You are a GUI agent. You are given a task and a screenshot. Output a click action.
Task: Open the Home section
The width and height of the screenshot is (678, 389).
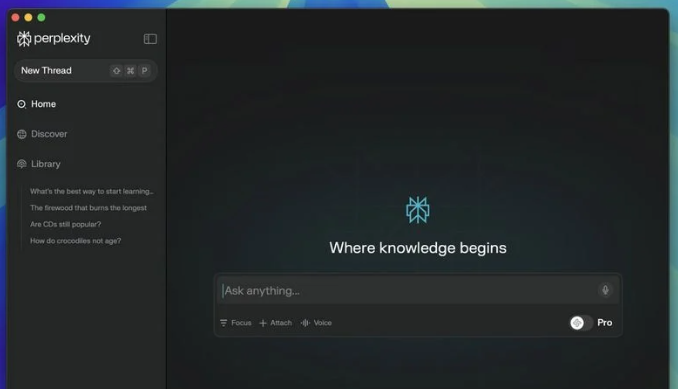pyautogui.click(x=37, y=104)
